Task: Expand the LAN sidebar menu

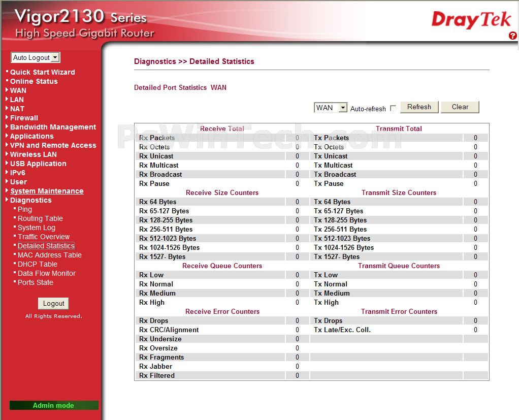Action: 17,100
